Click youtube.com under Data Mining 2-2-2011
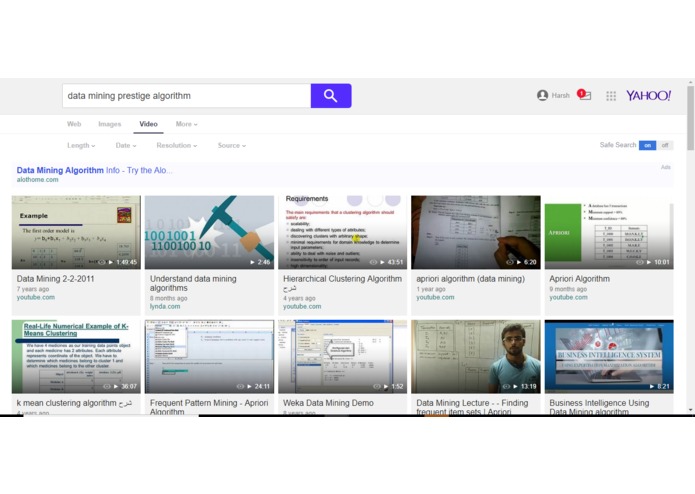This screenshot has width=695, height=494. (36, 297)
